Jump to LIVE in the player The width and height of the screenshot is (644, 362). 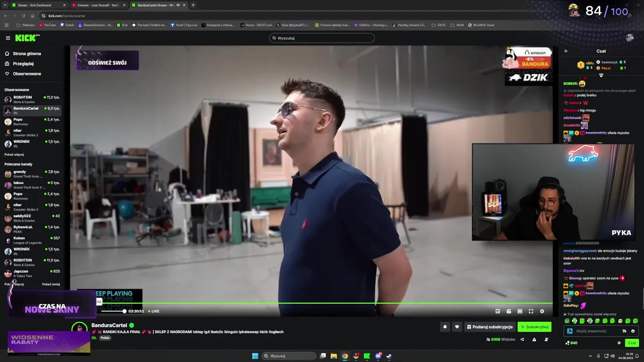pyautogui.click(x=153, y=311)
